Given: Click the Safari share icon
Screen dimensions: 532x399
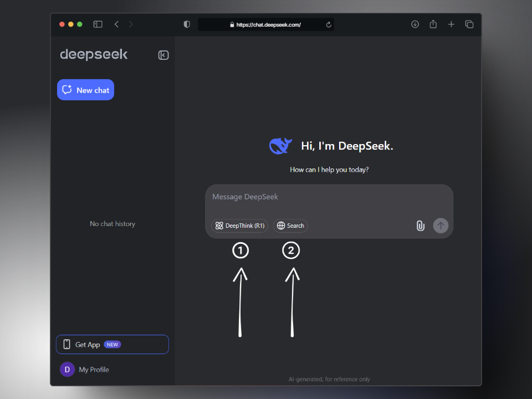Looking at the screenshot, I should click(433, 24).
